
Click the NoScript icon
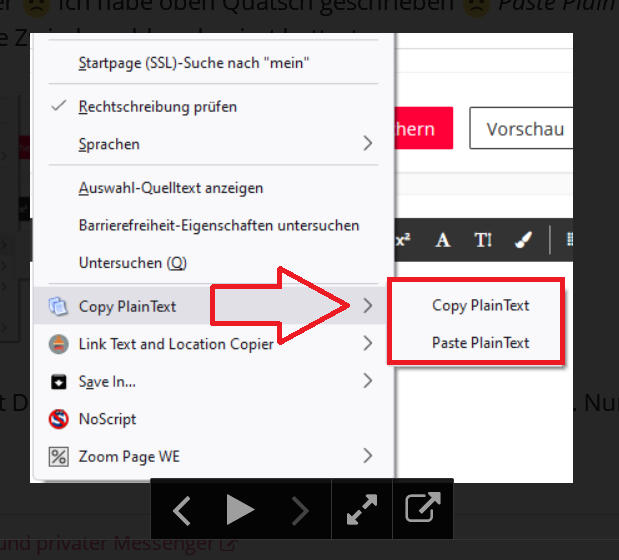[x=58, y=419]
